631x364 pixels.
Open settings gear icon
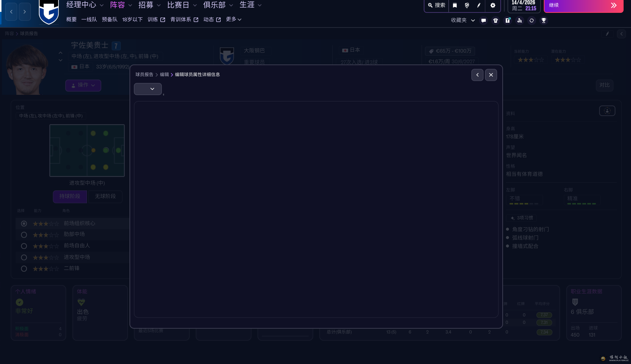click(x=493, y=5)
